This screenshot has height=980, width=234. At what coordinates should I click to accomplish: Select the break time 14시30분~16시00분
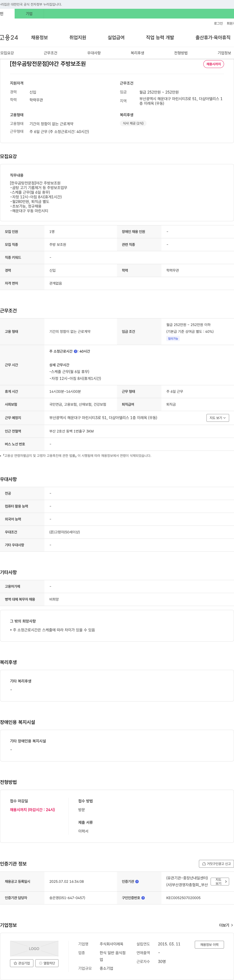tap(65, 392)
